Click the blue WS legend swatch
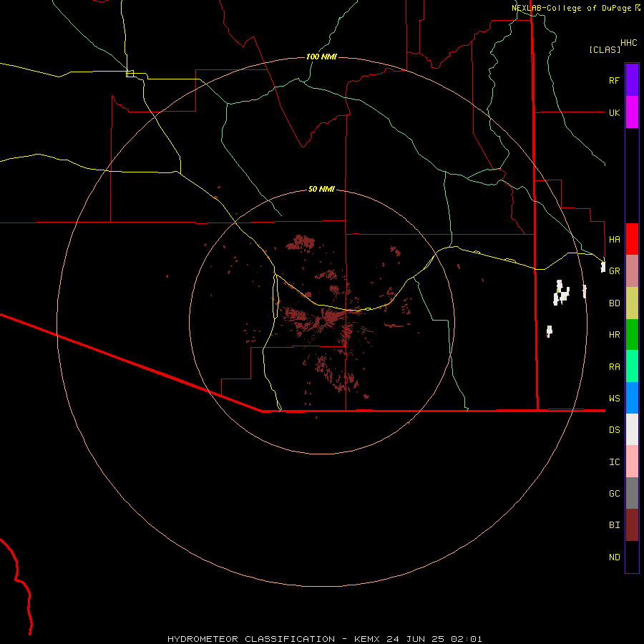Image resolution: width=644 pixels, height=644 pixels. (x=632, y=398)
